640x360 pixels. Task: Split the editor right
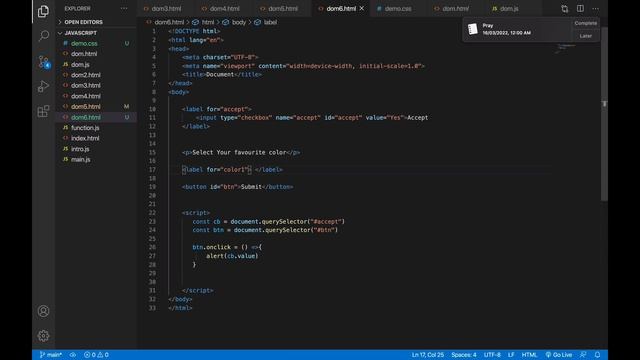coord(580,9)
